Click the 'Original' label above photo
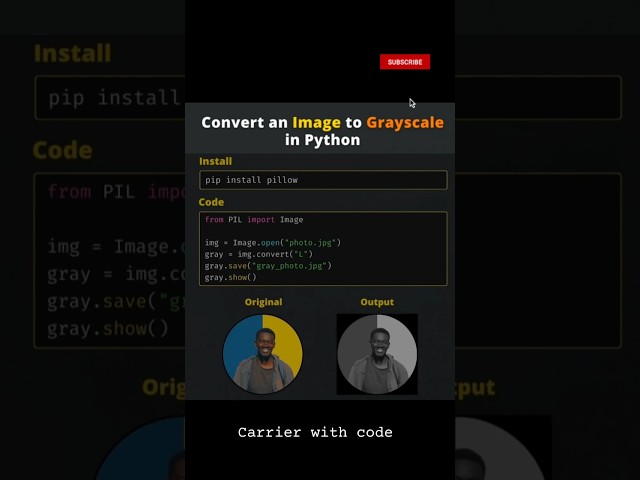 coord(263,302)
